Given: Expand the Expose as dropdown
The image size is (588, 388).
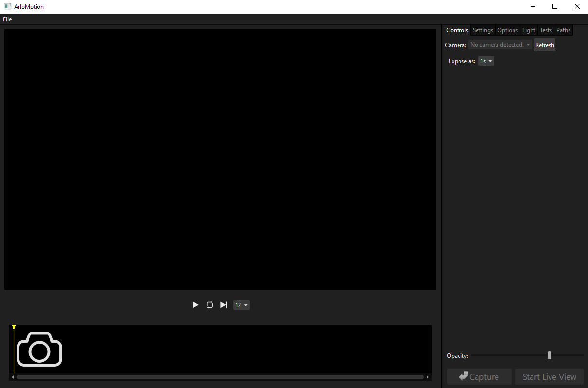Looking at the screenshot, I should pos(486,61).
